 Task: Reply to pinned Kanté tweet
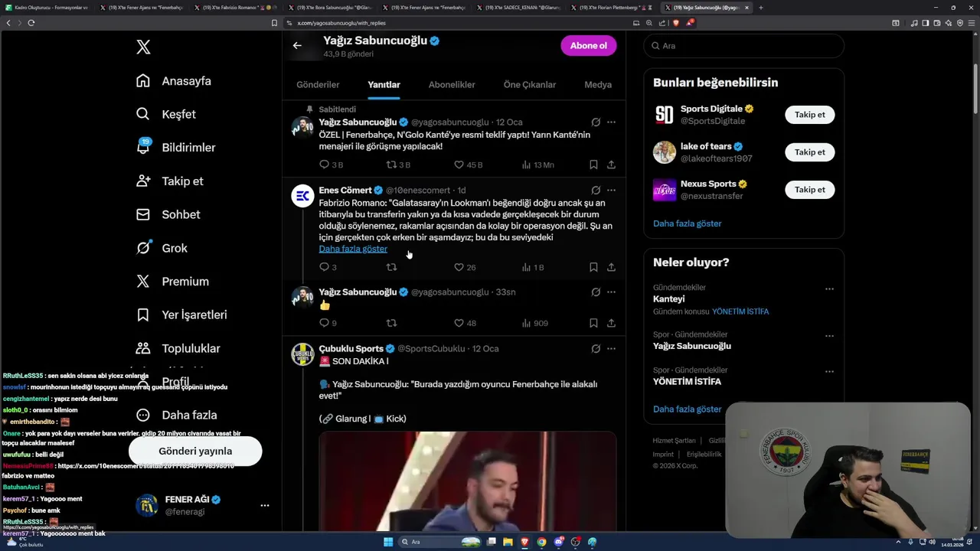pyautogui.click(x=324, y=165)
